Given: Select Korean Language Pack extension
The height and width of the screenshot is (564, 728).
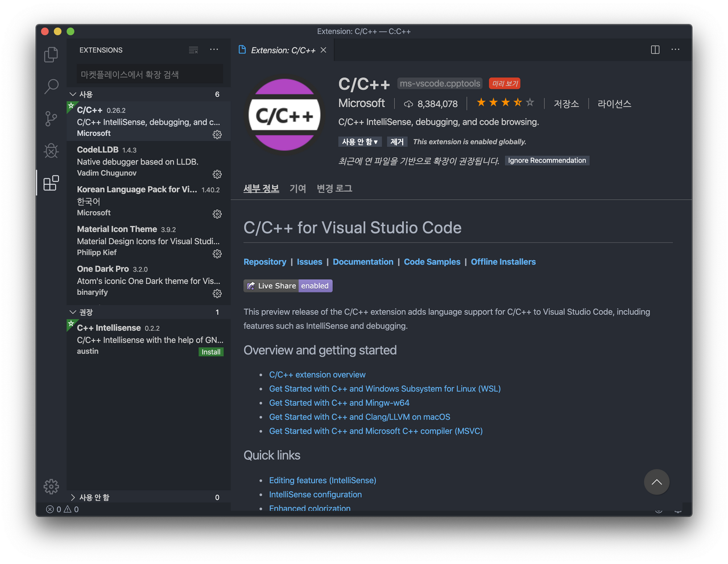Looking at the screenshot, I should pyautogui.click(x=148, y=201).
